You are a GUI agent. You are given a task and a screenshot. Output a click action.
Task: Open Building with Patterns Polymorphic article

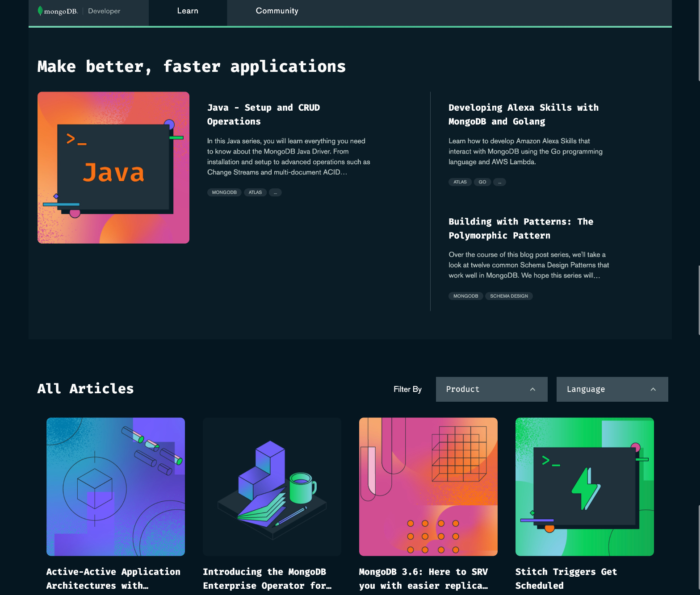coord(520,228)
